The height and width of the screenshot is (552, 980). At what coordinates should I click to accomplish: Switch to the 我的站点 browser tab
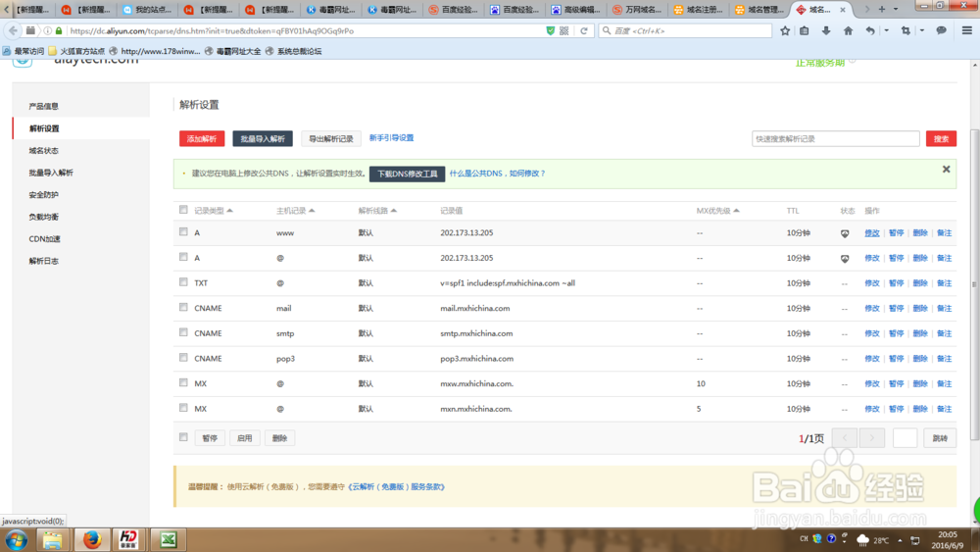[x=147, y=10]
